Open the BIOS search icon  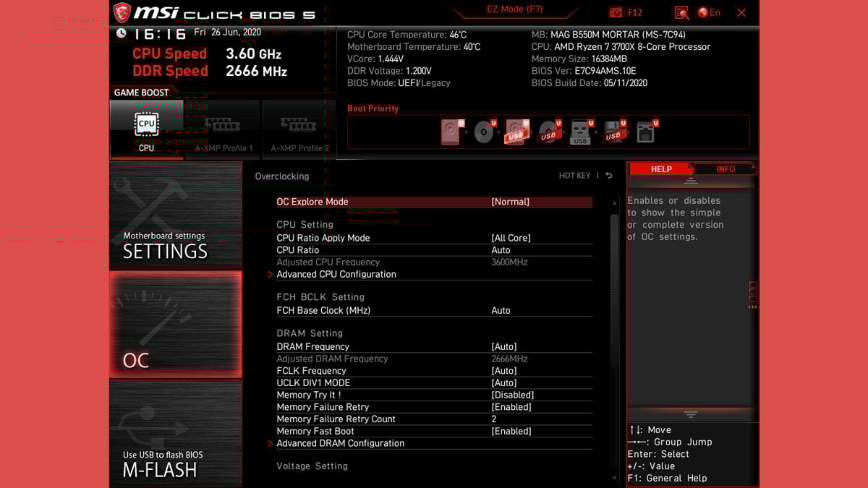(681, 12)
